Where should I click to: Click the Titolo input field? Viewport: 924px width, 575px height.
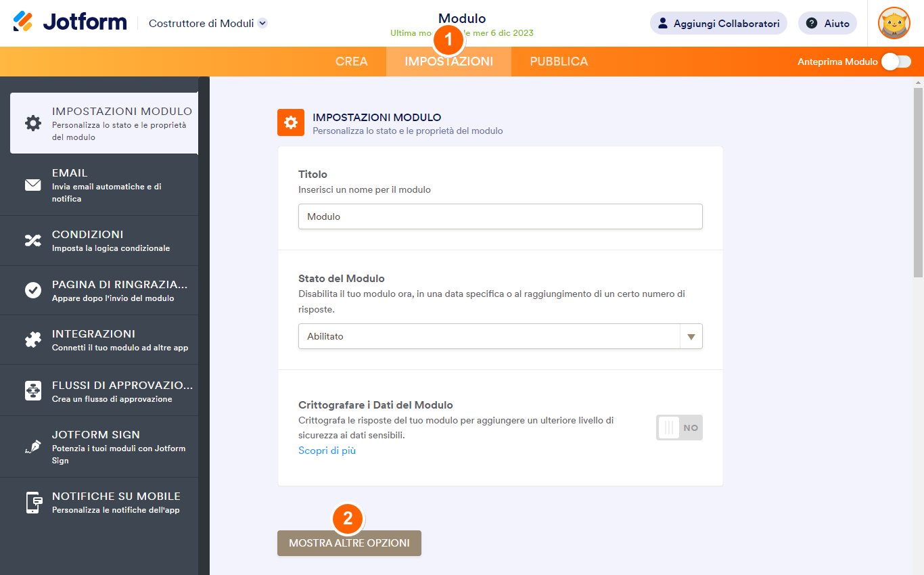click(501, 216)
